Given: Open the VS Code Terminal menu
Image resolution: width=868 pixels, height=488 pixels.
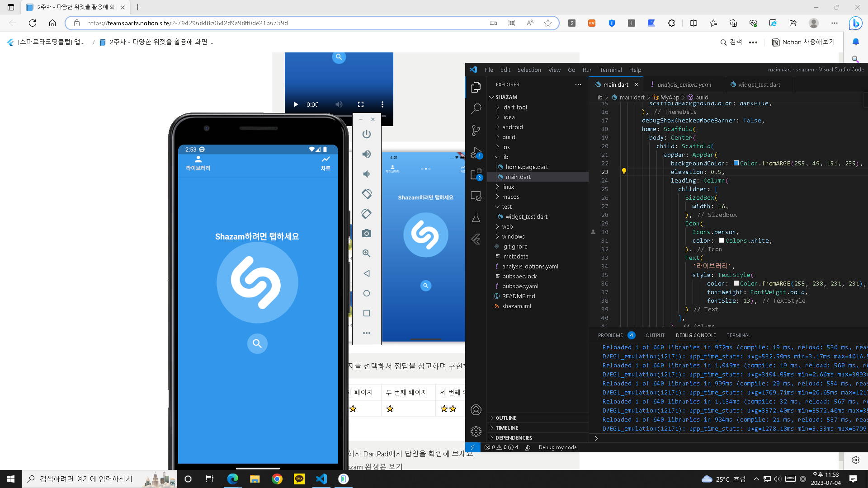Looking at the screenshot, I should 611,70.
